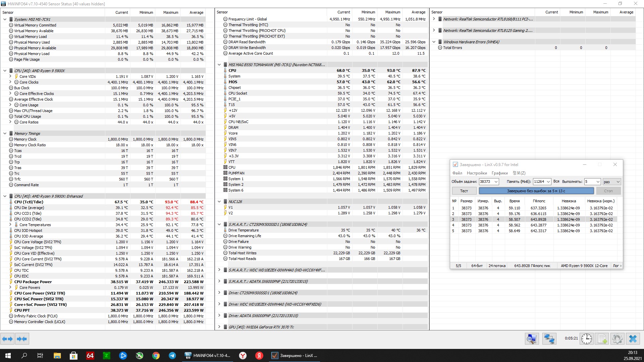Screen dimensions: 644x362
Task: Open HWiNFO remote network monitoring icon
Action: (549, 339)
